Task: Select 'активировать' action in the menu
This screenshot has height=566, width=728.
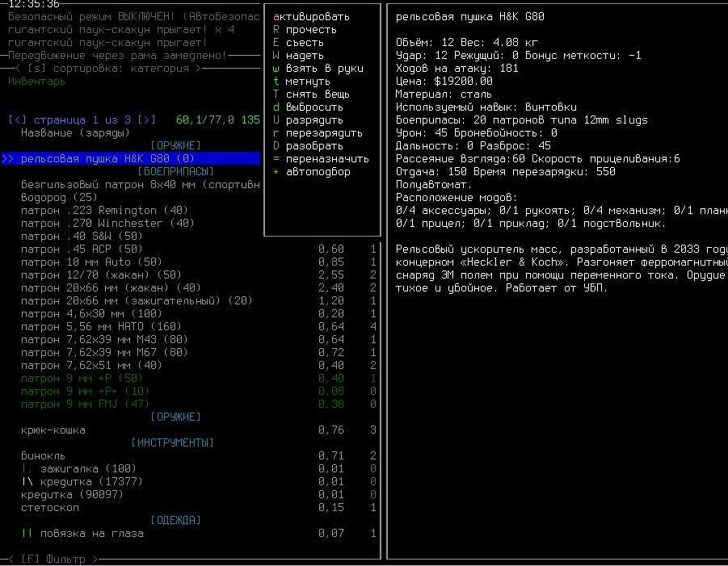Action: [311, 17]
